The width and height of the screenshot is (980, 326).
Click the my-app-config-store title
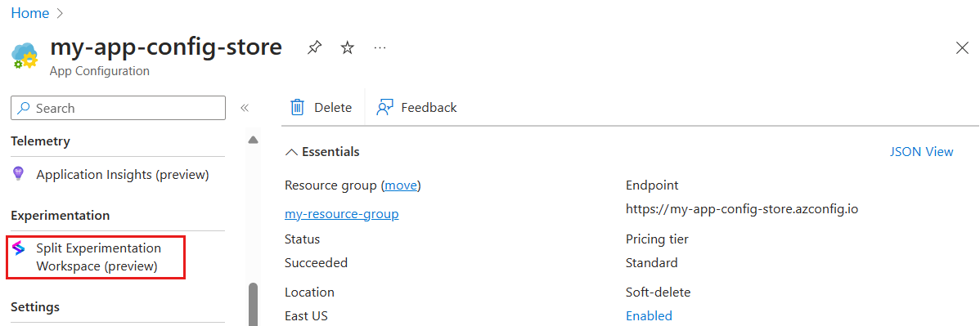[x=165, y=47]
